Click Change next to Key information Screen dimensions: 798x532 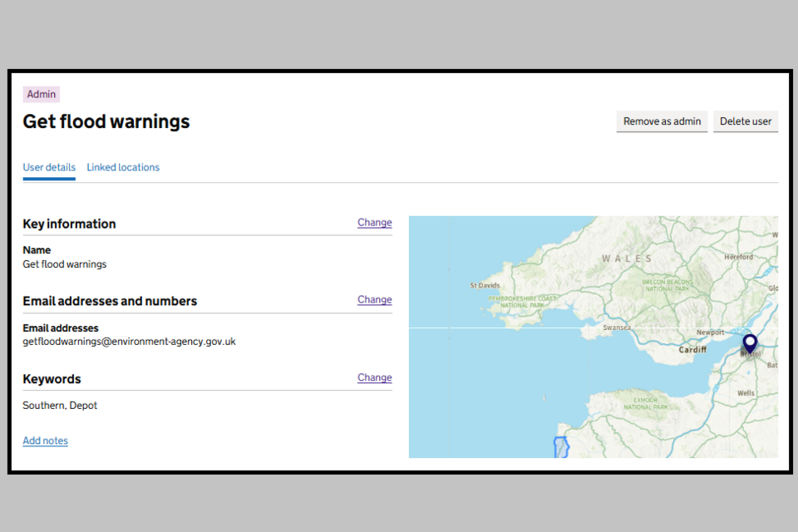[374, 223]
